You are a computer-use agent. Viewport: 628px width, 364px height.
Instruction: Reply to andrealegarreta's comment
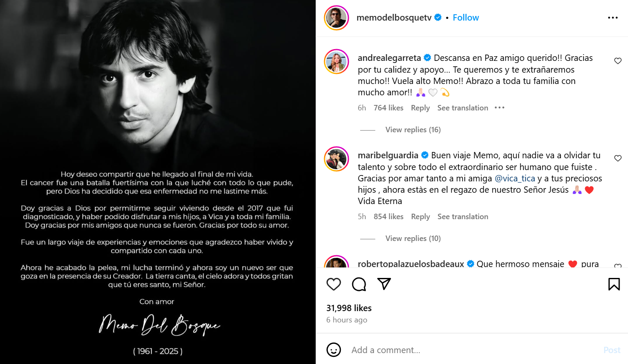click(420, 108)
